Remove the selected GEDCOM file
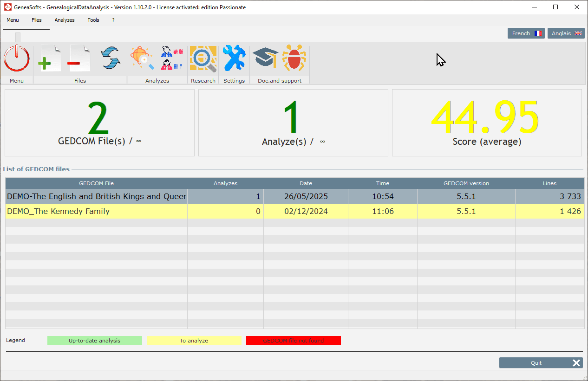The image size is (588, 381). [x=79, y=58]
